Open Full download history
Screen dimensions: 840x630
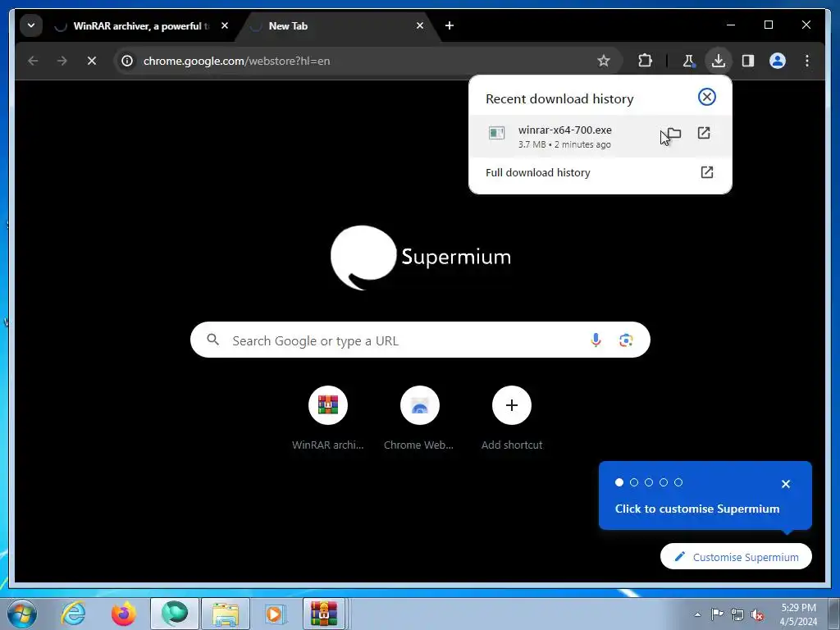click(600, 172)
